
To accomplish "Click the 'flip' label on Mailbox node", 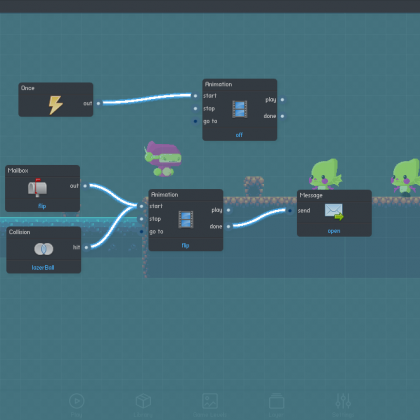I will pos(42,206).
